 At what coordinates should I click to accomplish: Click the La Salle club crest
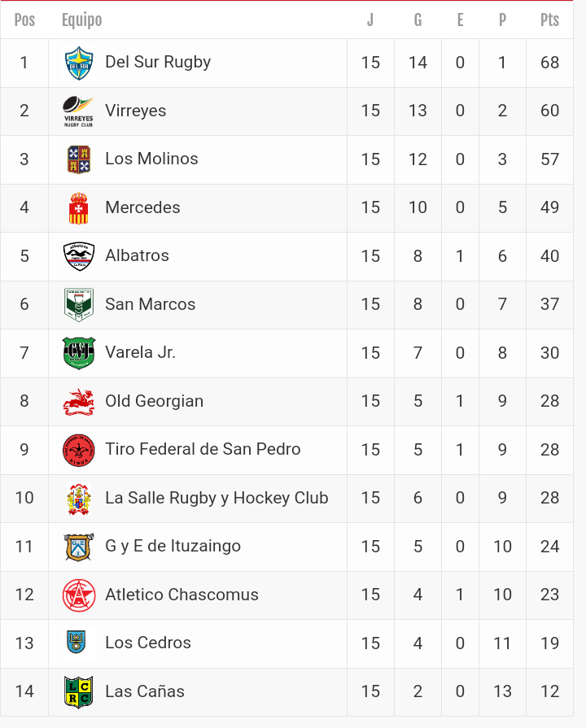coord(79,499)
